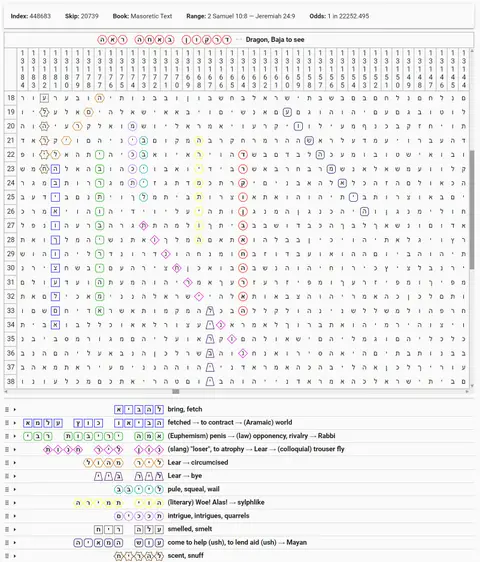
Task: Expand the '(slang) loser, to atrophy' row
Action: click(15, 449)
